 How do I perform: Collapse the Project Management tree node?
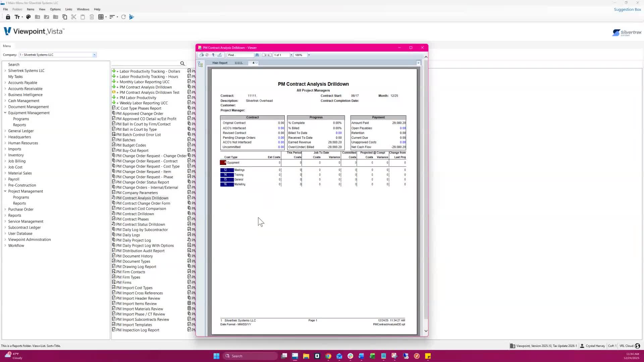pyautogui.click(x=5, y=191)
